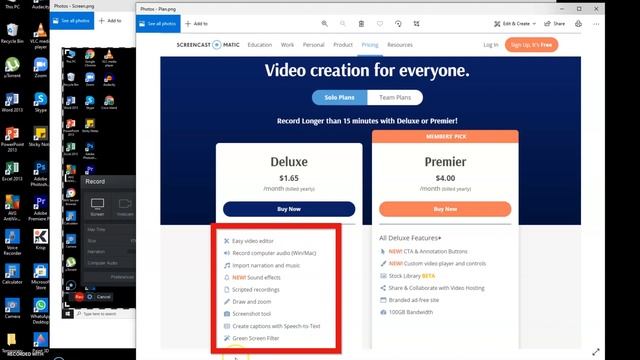Click Import narration and music text
The image size is (640, 360).
[266, 265]
